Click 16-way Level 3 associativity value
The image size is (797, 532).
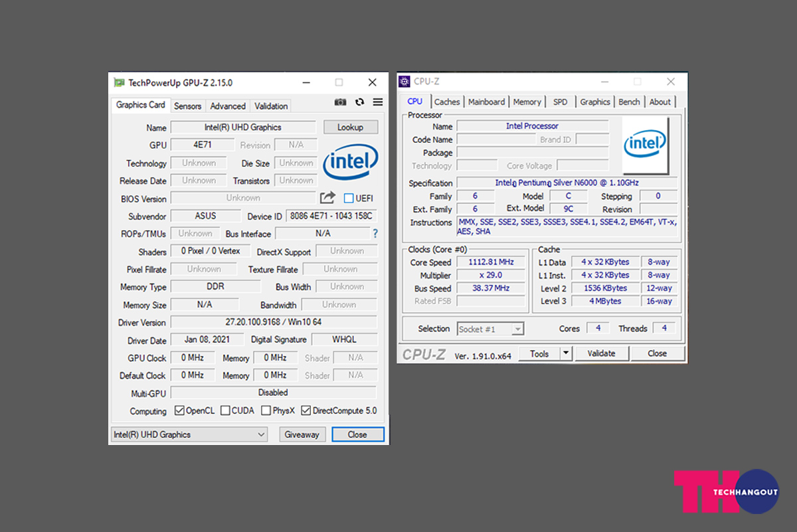click(x=659, y=302)
